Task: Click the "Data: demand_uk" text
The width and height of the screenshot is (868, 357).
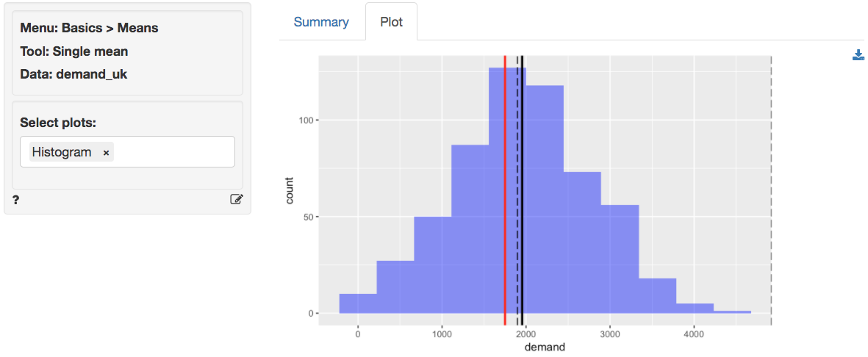Action: coord(73,74)
